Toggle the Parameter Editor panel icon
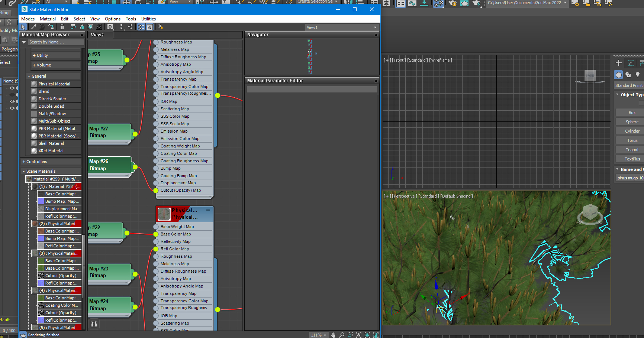644x338 pixels. pyautogui.click(x=150, y=27)
